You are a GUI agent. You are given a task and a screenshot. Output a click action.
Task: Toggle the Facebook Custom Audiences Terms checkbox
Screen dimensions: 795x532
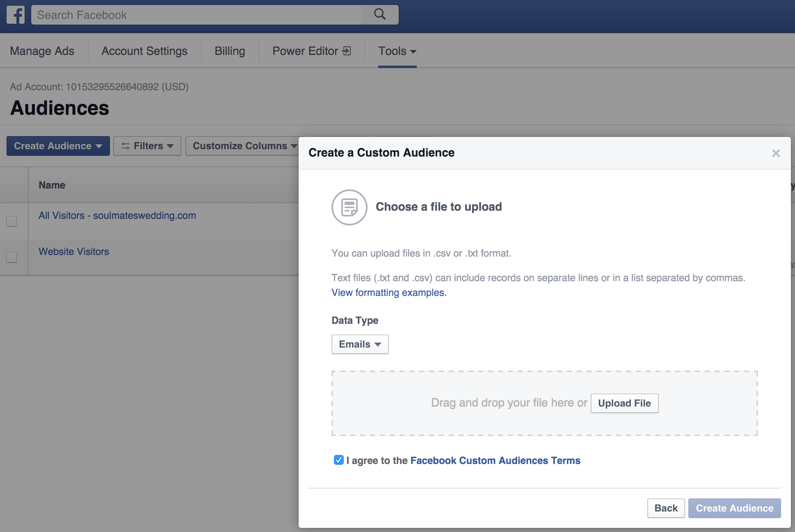[336, 459]
